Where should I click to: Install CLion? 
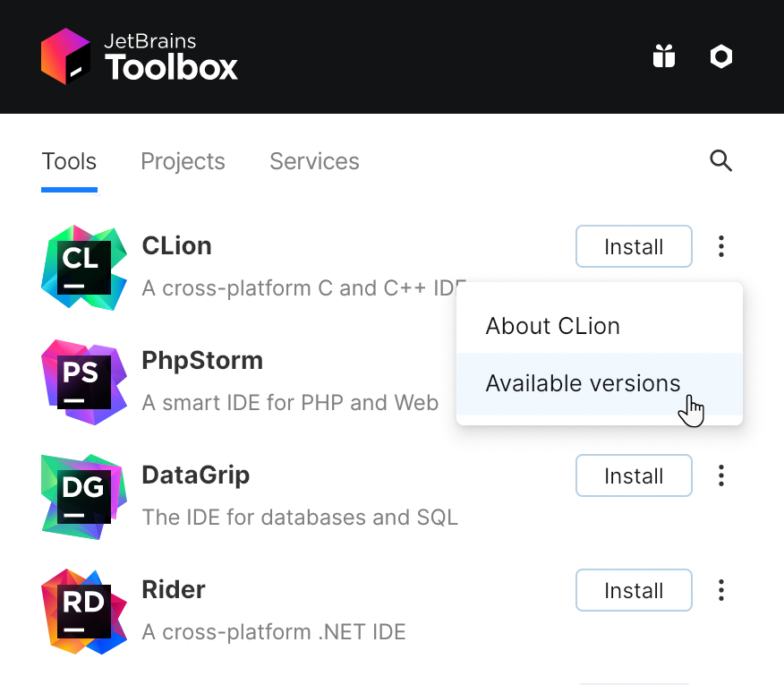point(634,246)
